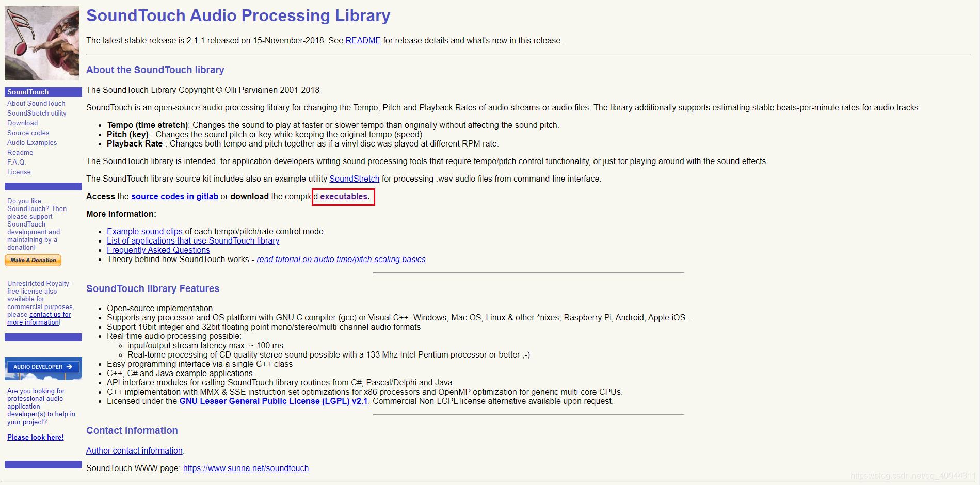Open Audio Examples sidebar item

click(x=32, y=143)
